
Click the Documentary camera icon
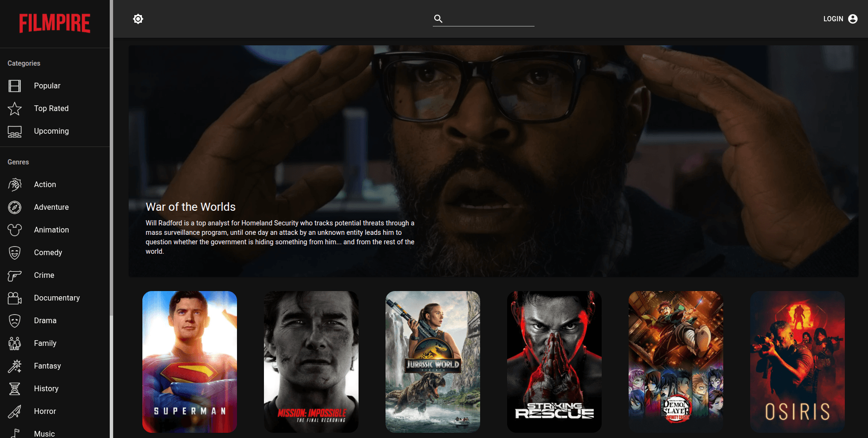click(x=15, y=298)
